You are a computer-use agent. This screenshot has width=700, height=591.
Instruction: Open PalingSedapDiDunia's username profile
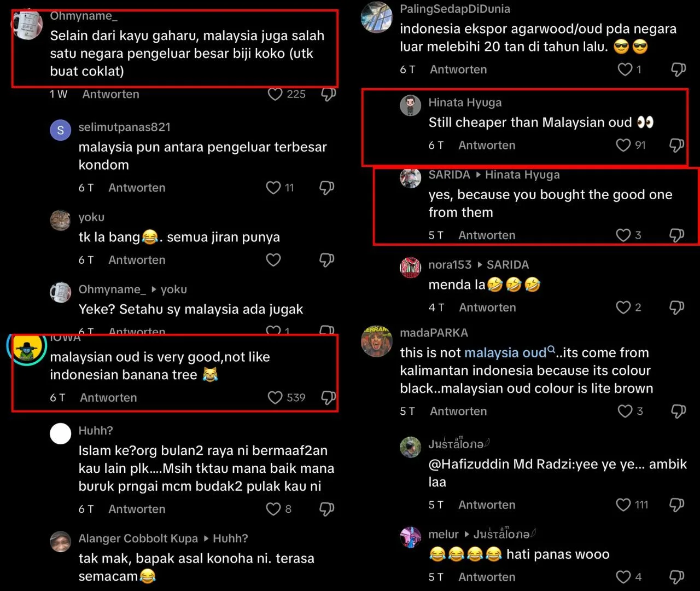tap(455, 9)
